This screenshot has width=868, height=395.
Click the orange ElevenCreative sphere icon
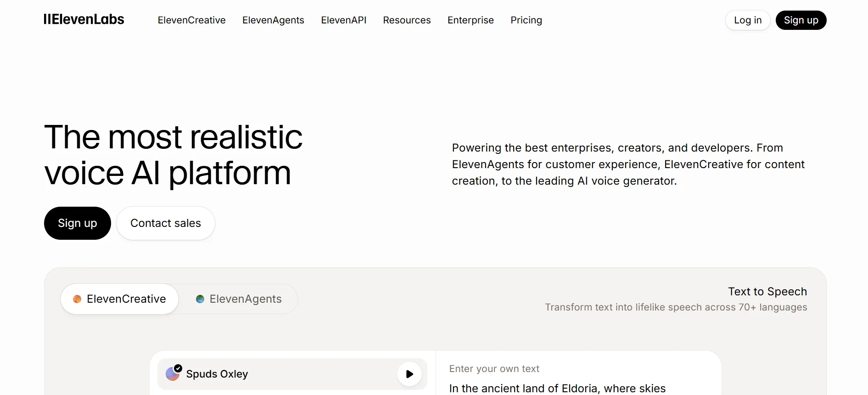pos(76,299)
